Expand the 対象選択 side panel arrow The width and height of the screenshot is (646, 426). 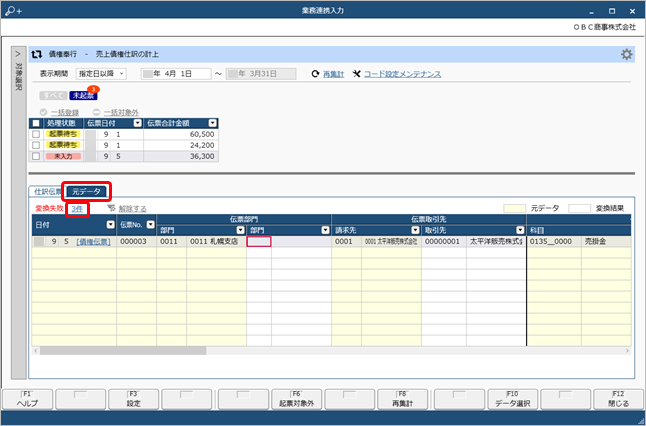[x=18, y=54]
